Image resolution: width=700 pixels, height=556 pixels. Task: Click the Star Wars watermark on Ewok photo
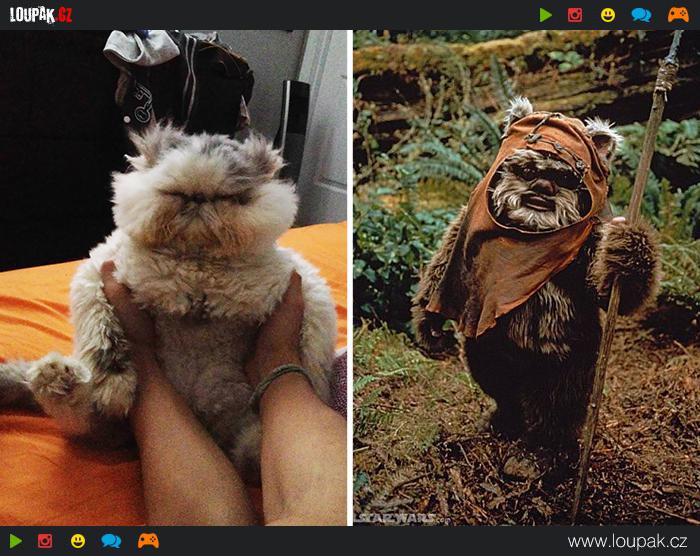(398, 518)
